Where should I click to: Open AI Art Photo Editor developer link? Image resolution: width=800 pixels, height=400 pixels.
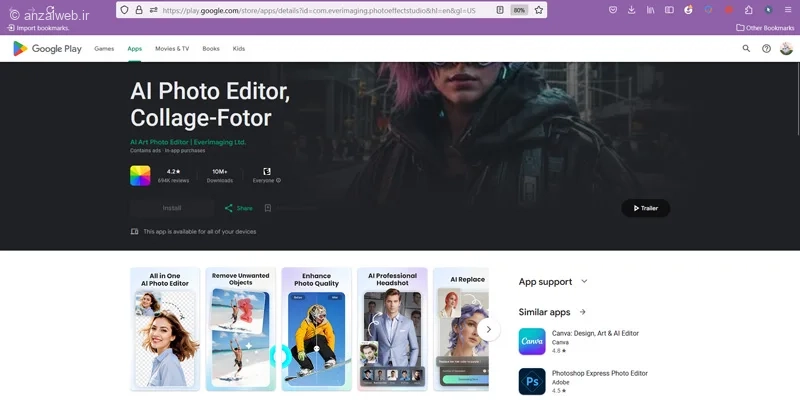click(x=188, y=142)
